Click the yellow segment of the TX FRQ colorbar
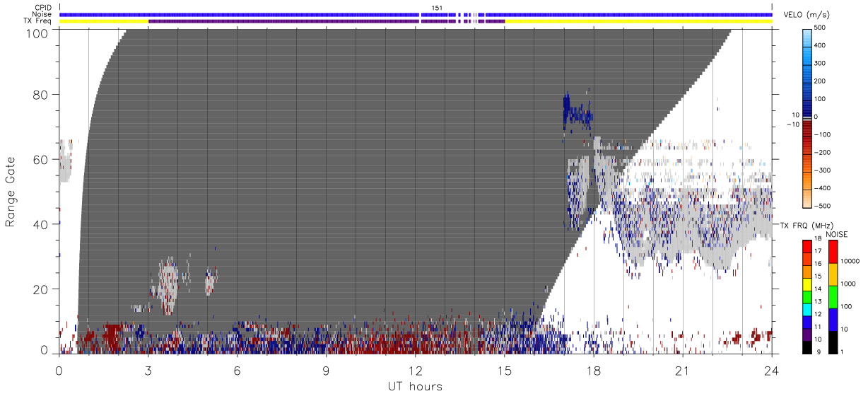 click(807, 284)
